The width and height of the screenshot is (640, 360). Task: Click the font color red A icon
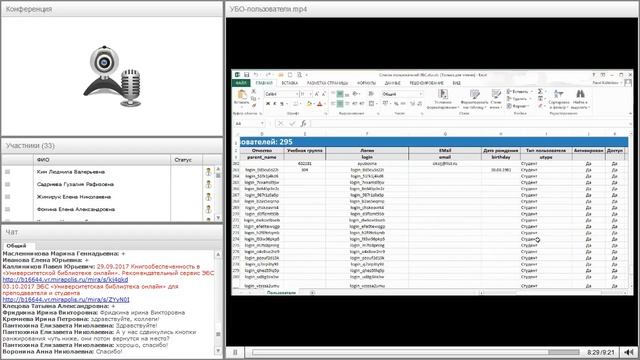point(320,104)
